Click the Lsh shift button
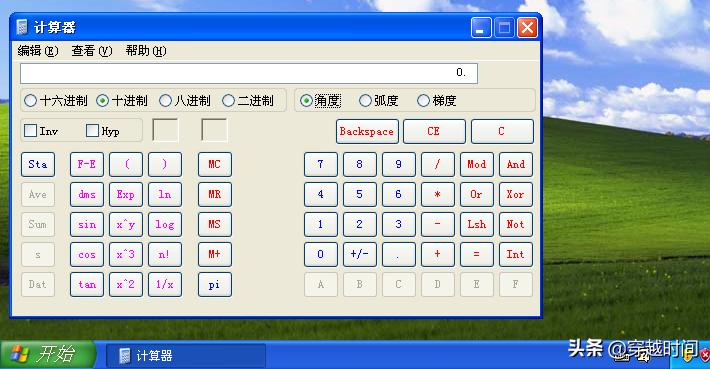Viewport: 710px width, 369px height. tap(476, 225)
